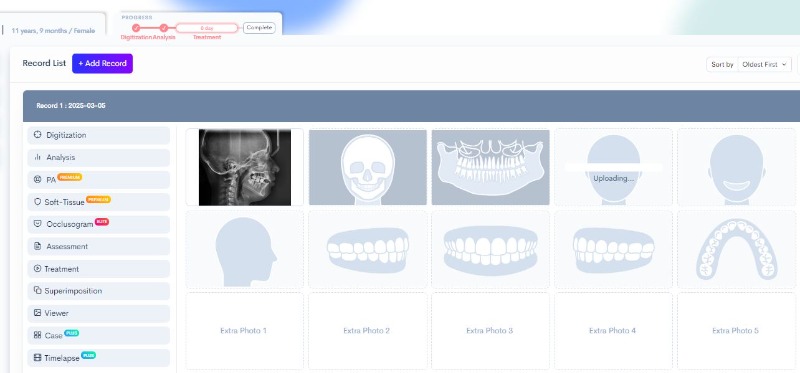Click the PREMIUM badge next to Soft-Tissue
The image size is (800, 373).
98,200
